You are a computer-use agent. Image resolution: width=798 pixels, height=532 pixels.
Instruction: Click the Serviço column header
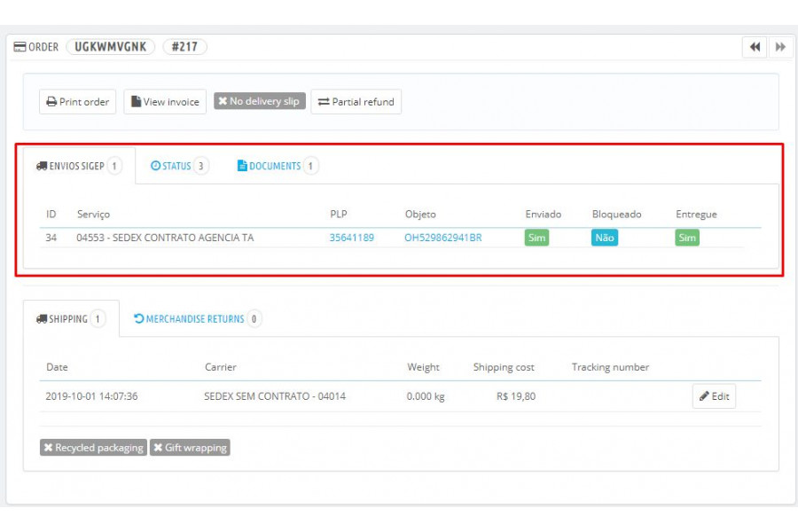pyautogui.click(x=94, y=215)
